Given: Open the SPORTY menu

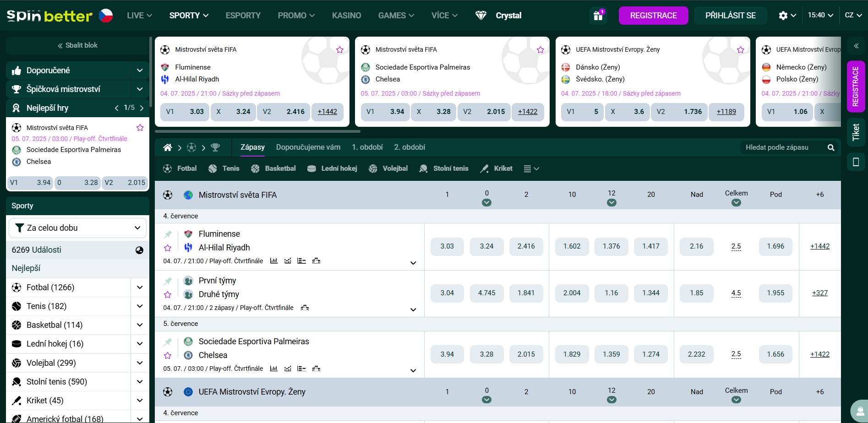Looking at the screenshot, I should tap(189, 16).
